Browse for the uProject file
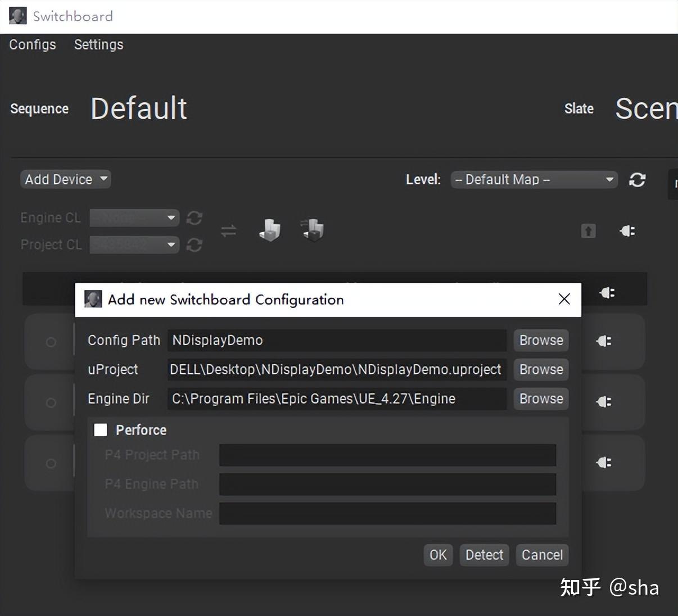This screenshot has width=678, height=616. [x=541, y=370]
